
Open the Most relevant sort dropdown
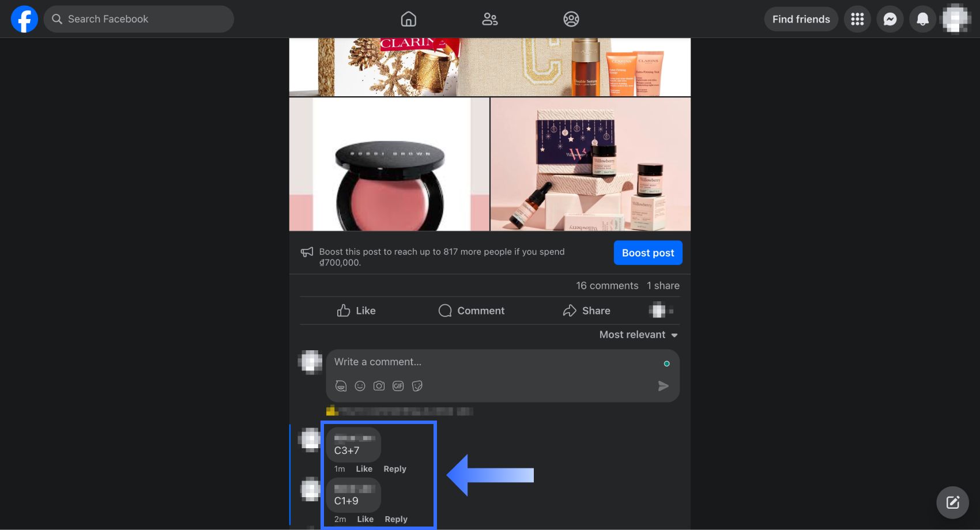(x=639, y=335)
